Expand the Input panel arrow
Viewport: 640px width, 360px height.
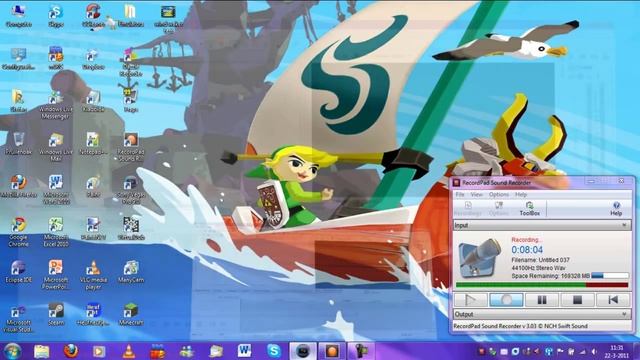coord(624,225)
